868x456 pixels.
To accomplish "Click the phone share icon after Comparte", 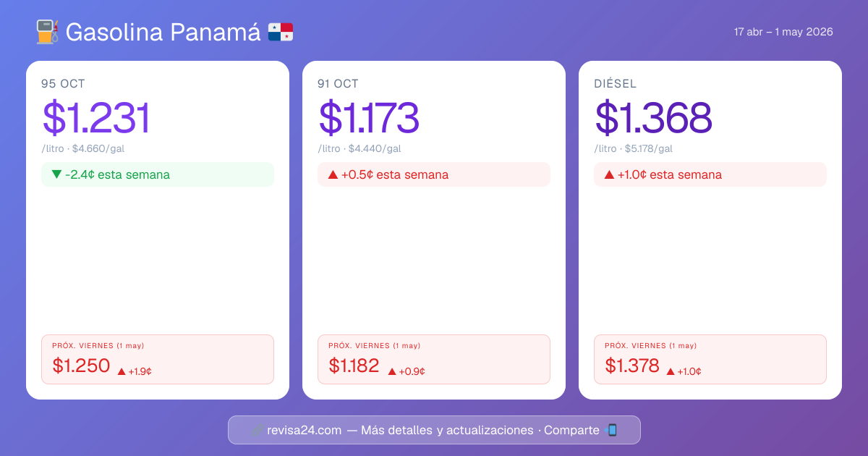I will [x=611, y=430].
